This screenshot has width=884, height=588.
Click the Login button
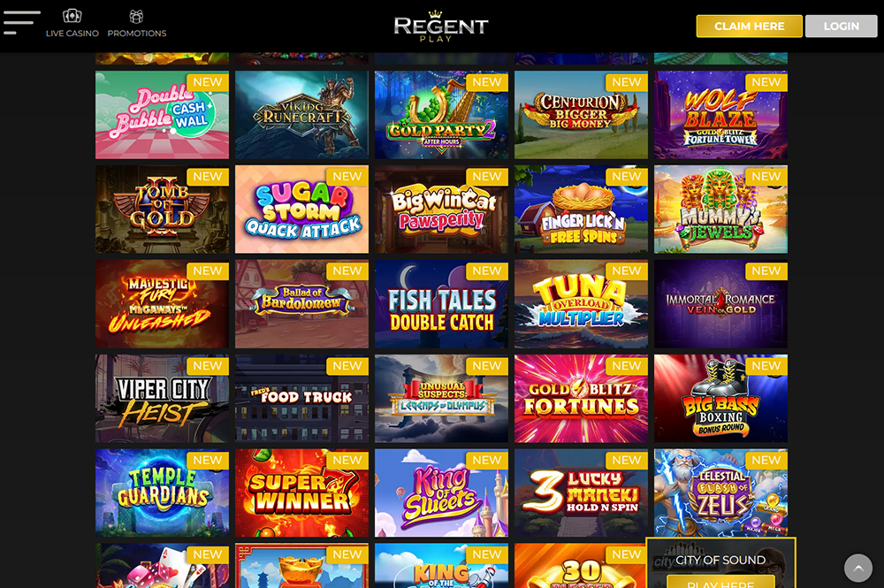click(842, 26)
